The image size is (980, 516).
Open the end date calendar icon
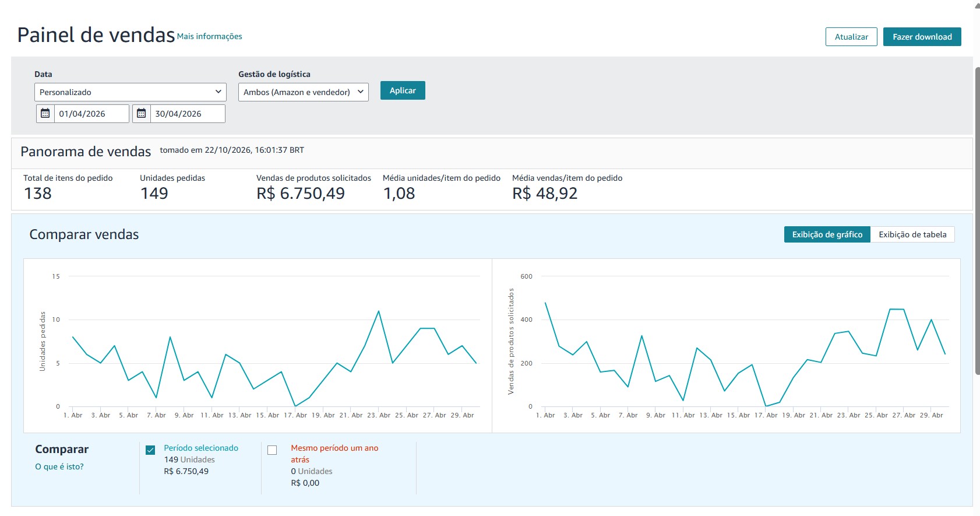142,114
